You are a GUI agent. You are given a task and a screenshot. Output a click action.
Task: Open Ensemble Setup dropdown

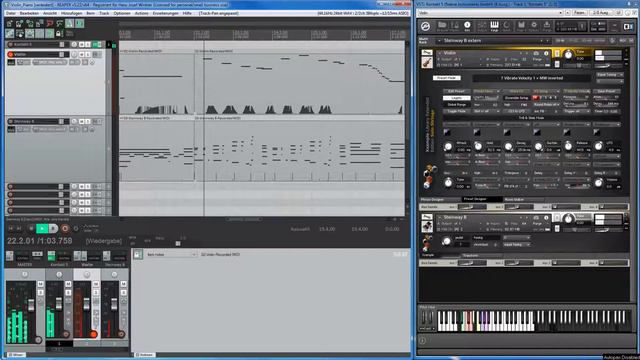point(517,98)
